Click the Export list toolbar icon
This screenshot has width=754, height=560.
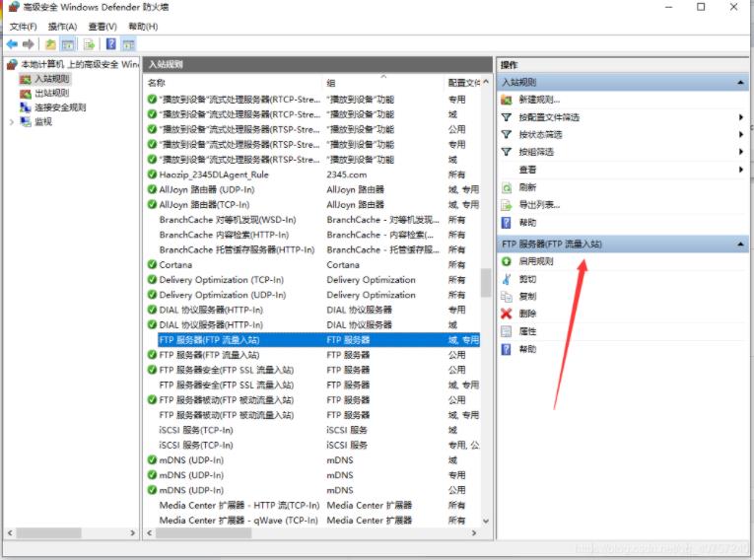89,44
